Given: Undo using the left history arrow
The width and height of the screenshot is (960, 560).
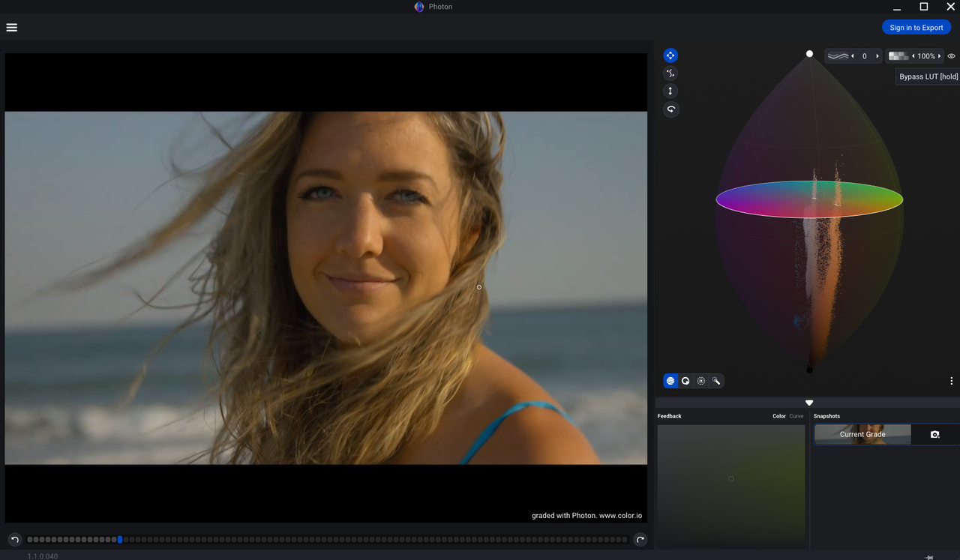Looking at the screenshot, I should tap(15, 540).
